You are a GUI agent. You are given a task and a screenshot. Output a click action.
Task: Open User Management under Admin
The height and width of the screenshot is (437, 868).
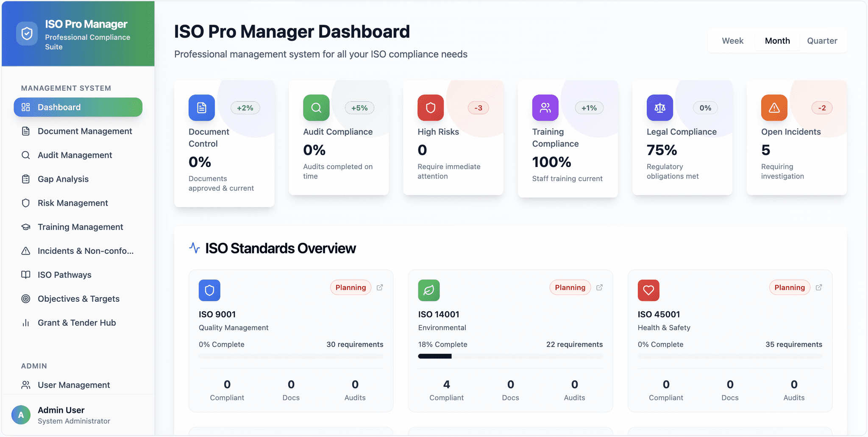[x=73, y=384]
